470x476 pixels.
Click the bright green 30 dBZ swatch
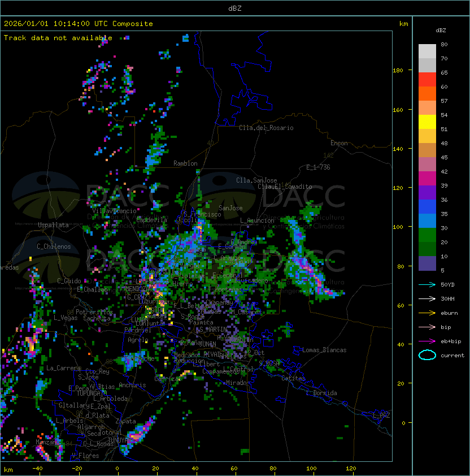coord(427,235)
